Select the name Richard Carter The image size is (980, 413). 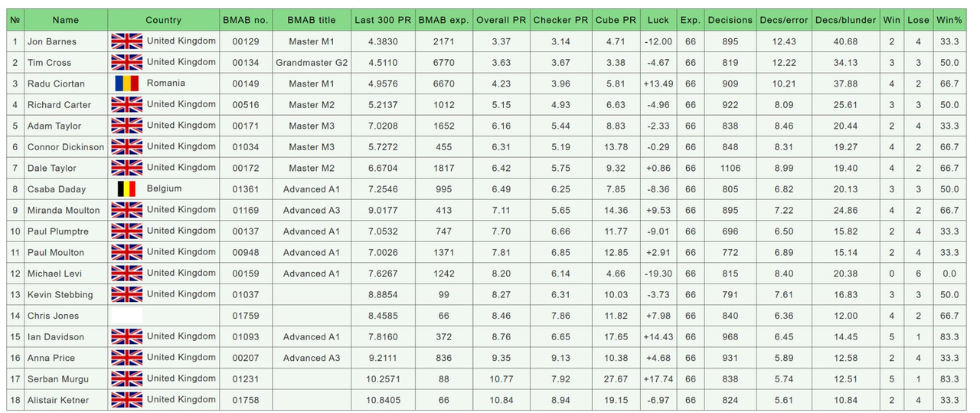pyautogui.click(x=59, y=105)
